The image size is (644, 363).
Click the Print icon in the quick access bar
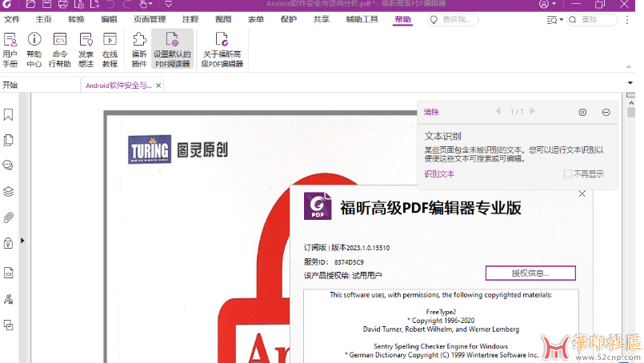click(63, 4)
